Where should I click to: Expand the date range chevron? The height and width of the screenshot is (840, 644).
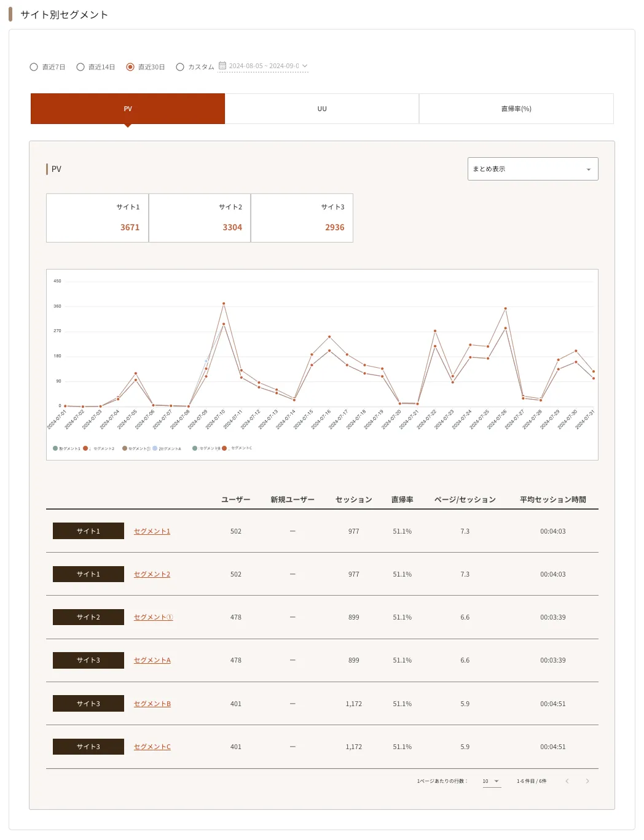[x=305, y=66]
